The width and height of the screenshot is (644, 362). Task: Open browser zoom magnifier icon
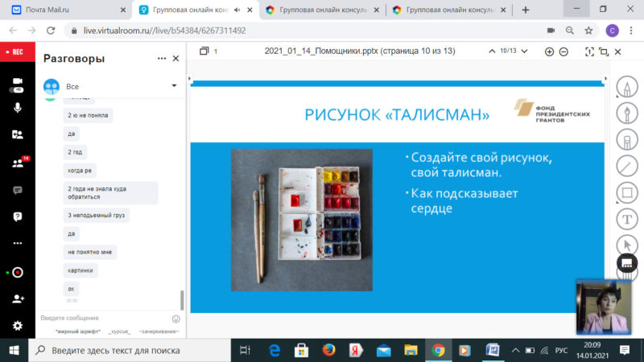click(x=570, y=31)
